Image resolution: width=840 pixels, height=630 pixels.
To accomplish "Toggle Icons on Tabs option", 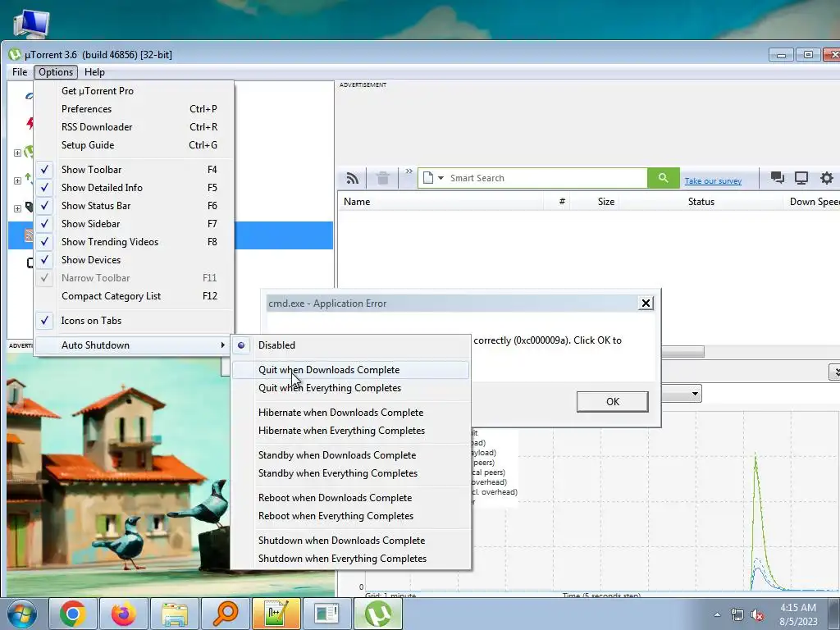I will point(134,321).
